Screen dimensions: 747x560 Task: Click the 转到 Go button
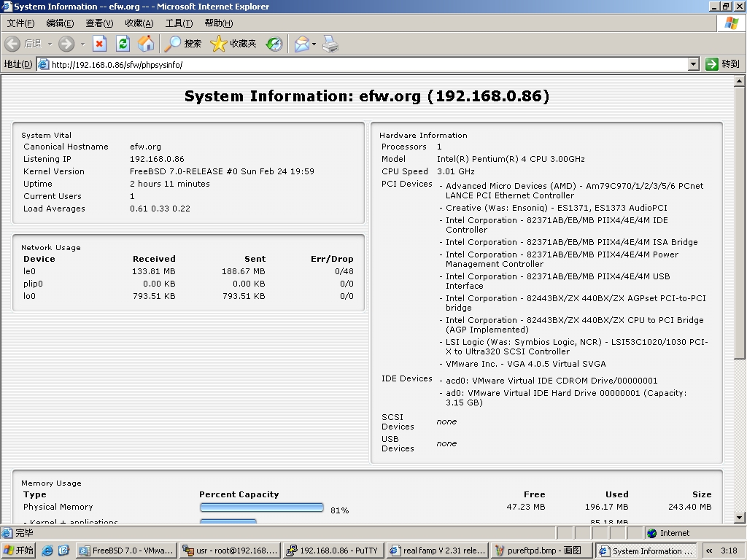click(x=723, y=64)
